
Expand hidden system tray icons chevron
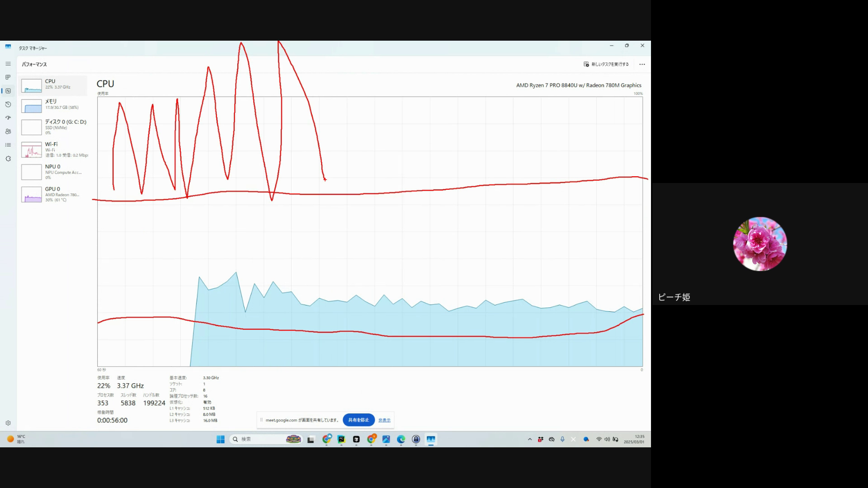pos(530,439)
